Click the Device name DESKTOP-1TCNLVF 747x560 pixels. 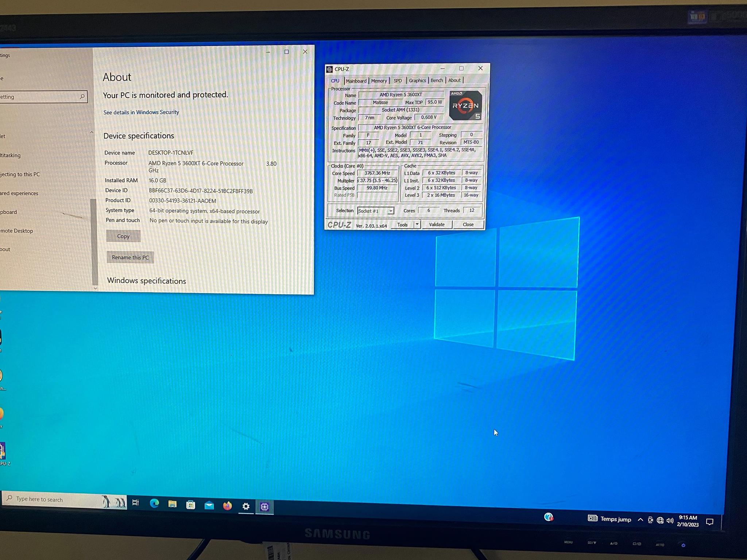click(x=171, y=153)
